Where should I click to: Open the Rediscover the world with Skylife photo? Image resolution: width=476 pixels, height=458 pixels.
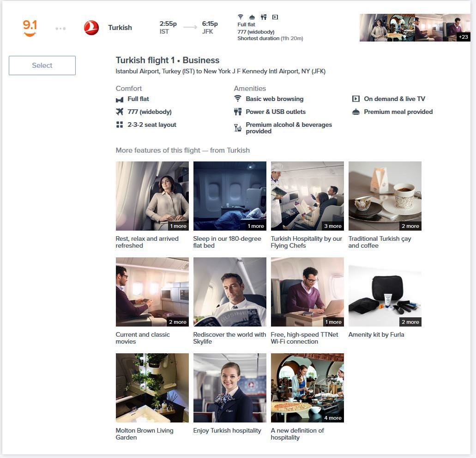coord(230,292)
